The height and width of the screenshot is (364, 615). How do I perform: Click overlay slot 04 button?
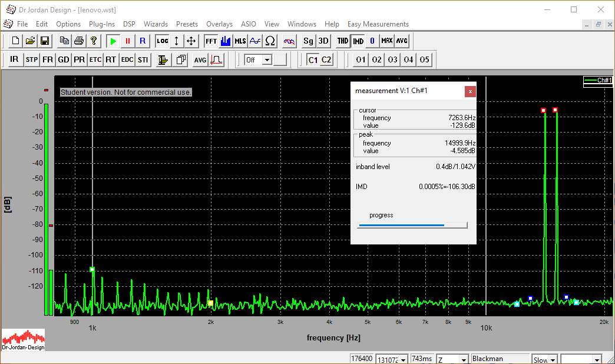coord(408,59)
